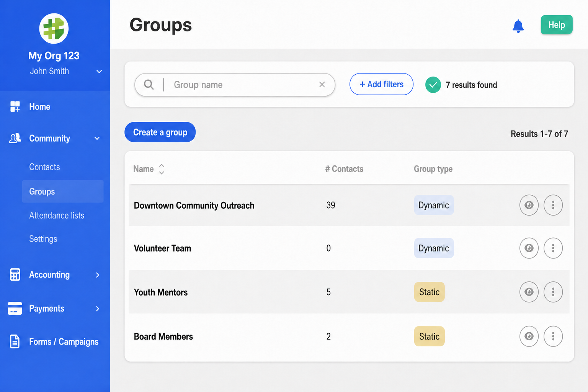588x392 pixels.
Task: View the Board Members group
Action: pyautogui.click(x=529, y=336)
